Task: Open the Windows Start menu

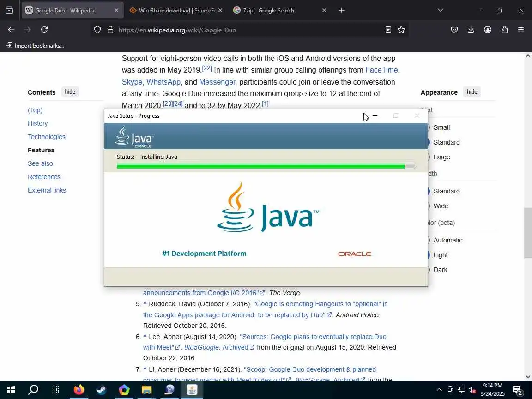Action: point(11,390)
